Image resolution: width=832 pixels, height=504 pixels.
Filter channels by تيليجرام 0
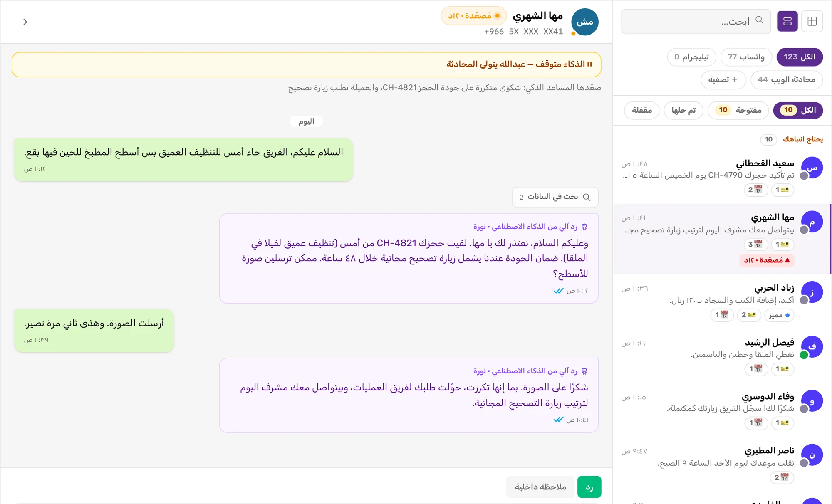pos(691,57)
